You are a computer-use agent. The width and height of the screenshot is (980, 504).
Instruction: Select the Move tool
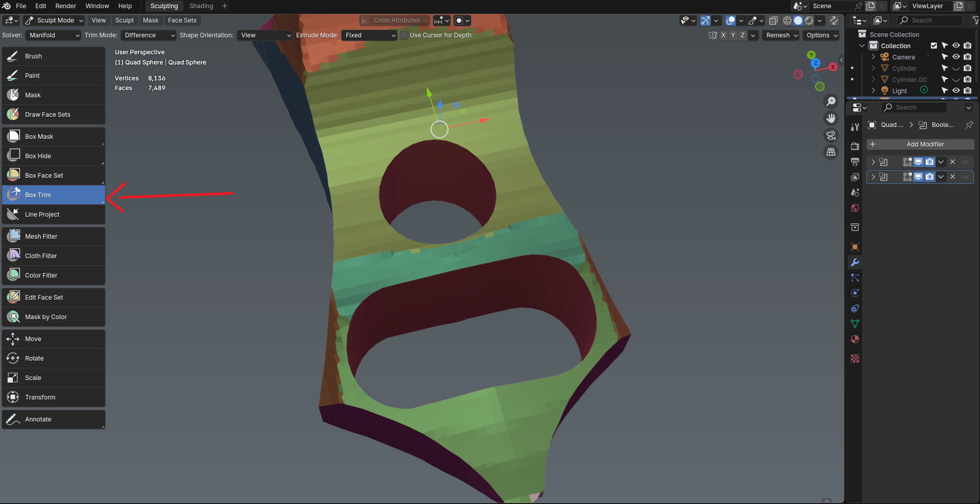click(53, 339)
